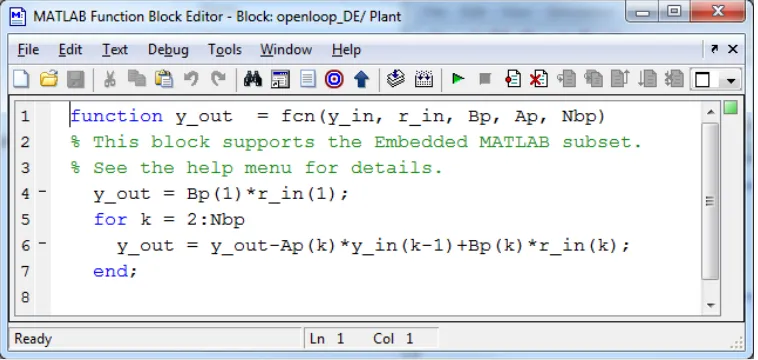Click the vertical scrollbar thumb
Image resolution: width=758 pixels, height=360 pixels.
click(x=710, y=201)
